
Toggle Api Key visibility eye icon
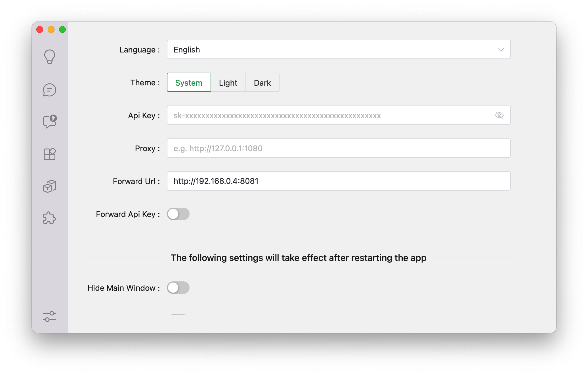(x=499, y=115)
